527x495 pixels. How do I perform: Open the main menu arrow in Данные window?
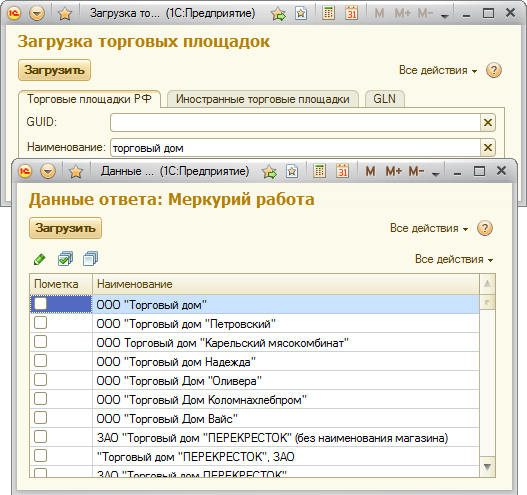coord(48,172)
